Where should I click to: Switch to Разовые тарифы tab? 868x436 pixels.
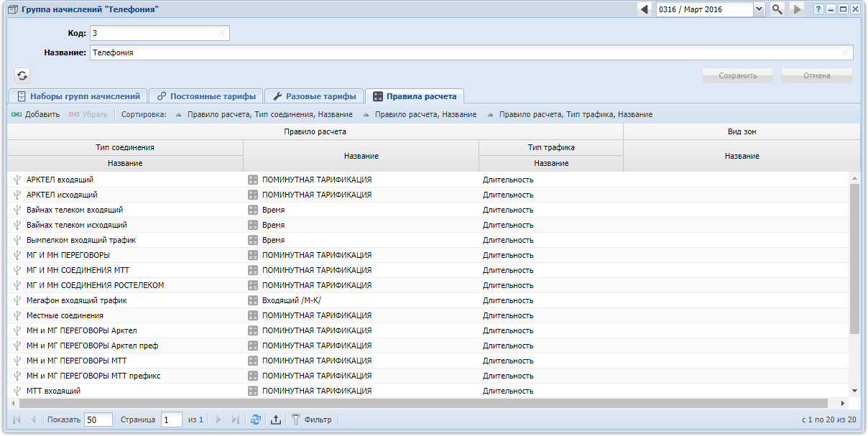(314, 96)
